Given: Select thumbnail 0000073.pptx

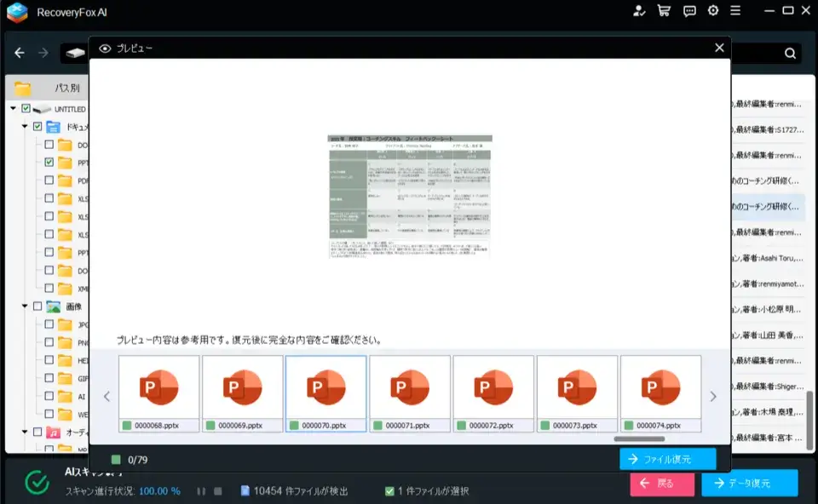Looking at the screenshot, I should (577, 393).
